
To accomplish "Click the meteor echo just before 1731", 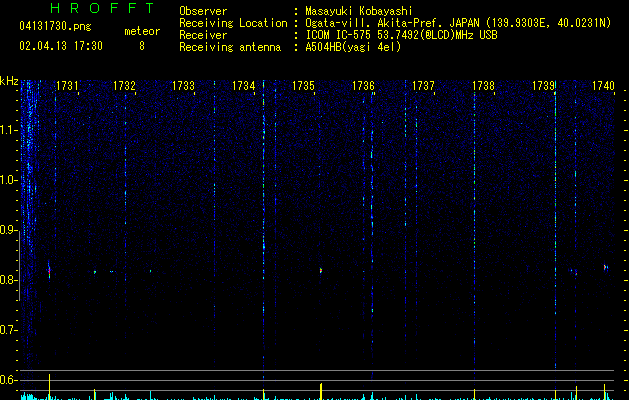I will pyautogui.click(x=49, y=271).
